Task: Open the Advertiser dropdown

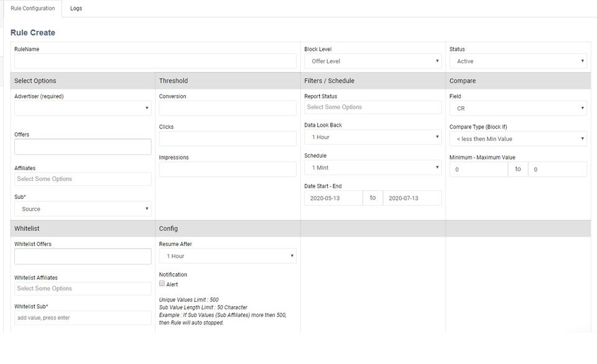Action: [83, 108]
